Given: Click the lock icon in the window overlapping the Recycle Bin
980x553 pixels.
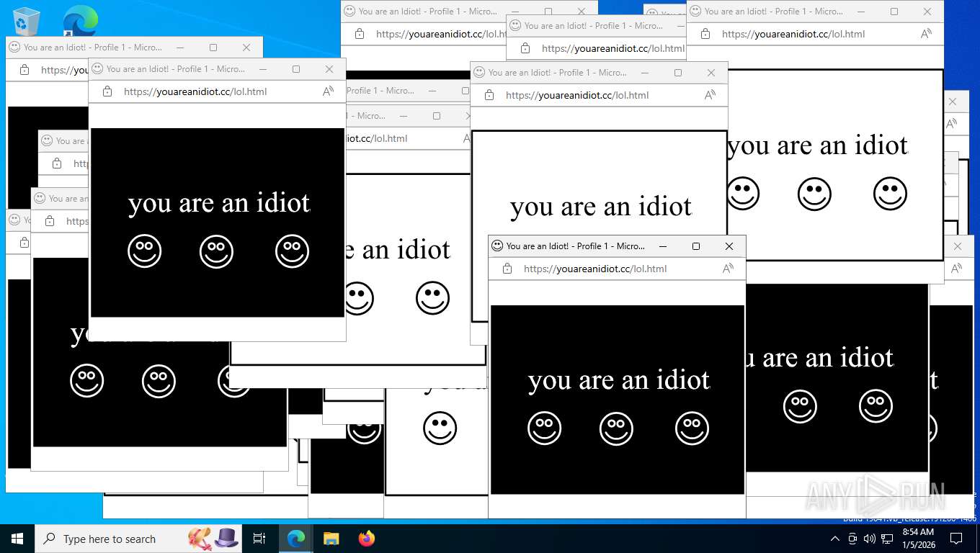Looking at the screenshot, I should tap(24, 70).
